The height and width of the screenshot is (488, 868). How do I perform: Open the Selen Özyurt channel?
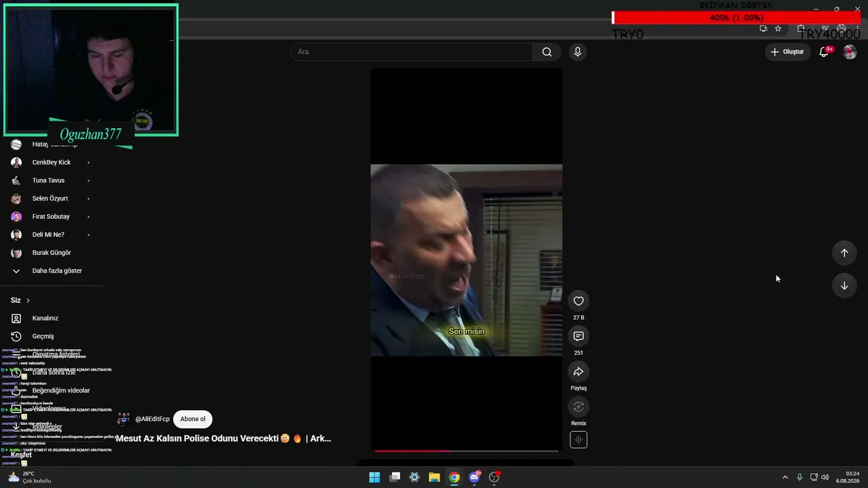[52, 199]
